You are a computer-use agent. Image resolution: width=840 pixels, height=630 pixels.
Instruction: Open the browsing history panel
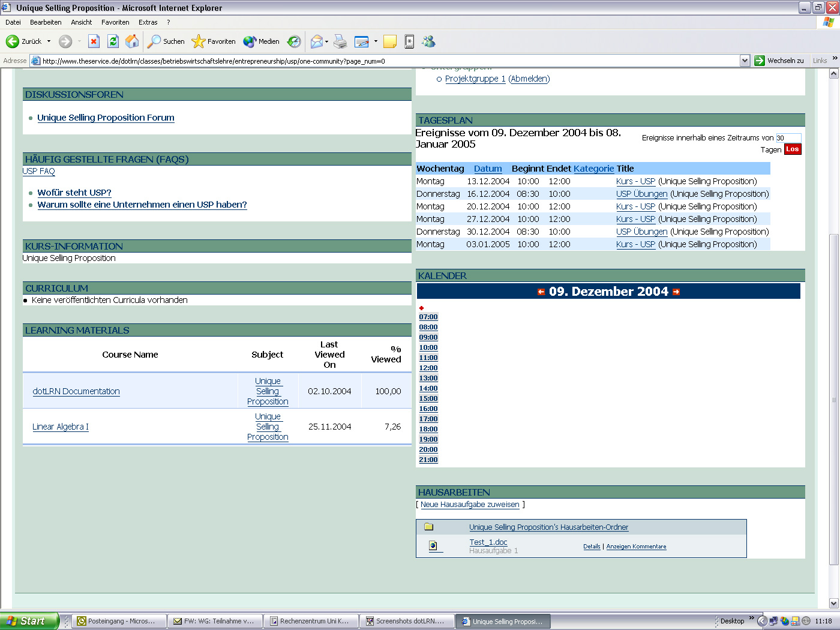click(x=293, y=41)
